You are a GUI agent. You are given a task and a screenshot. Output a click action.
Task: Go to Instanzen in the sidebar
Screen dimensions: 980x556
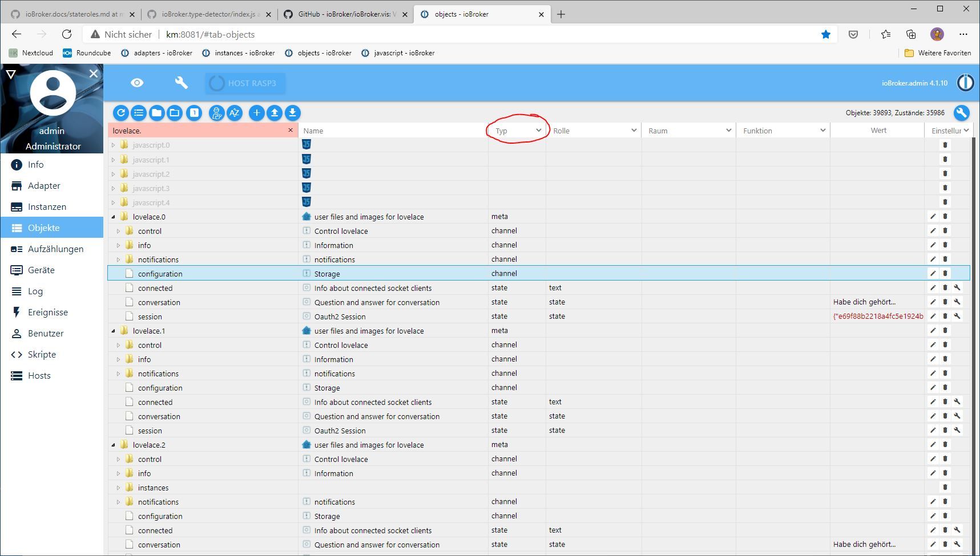coord(52,206)
